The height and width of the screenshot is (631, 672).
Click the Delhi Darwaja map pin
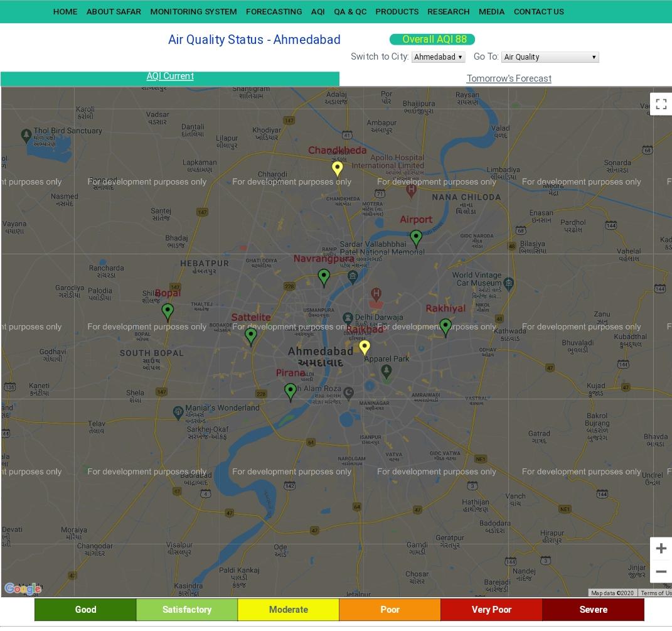[348, 318]
